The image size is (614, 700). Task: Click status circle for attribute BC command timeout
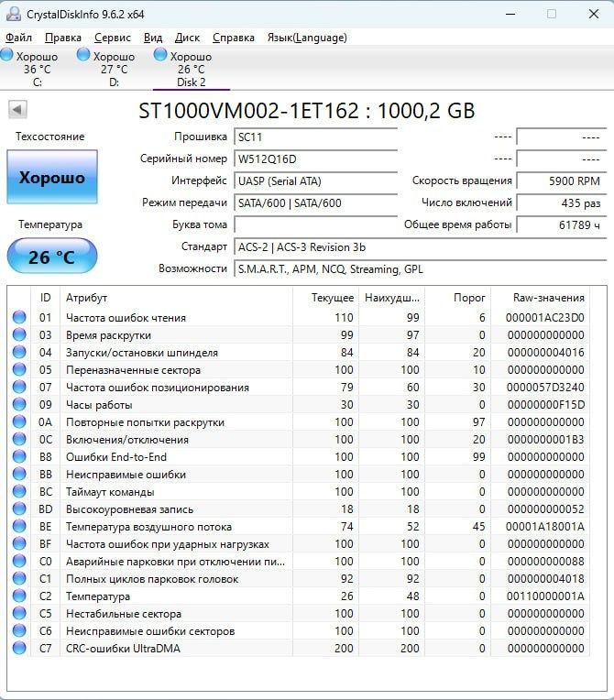[x=19, y=491]
